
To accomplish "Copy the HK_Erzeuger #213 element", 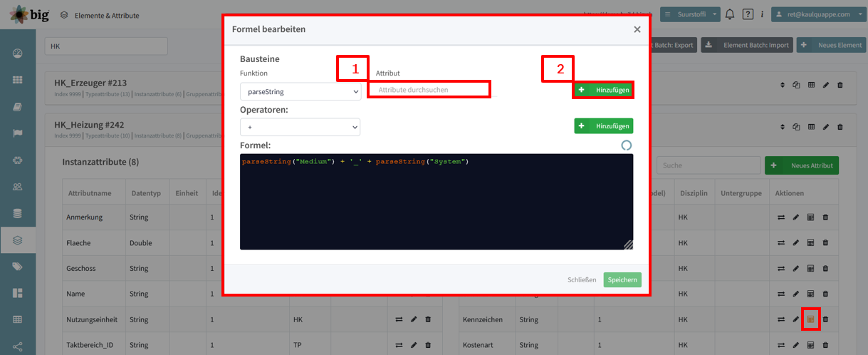I will 797,85.
